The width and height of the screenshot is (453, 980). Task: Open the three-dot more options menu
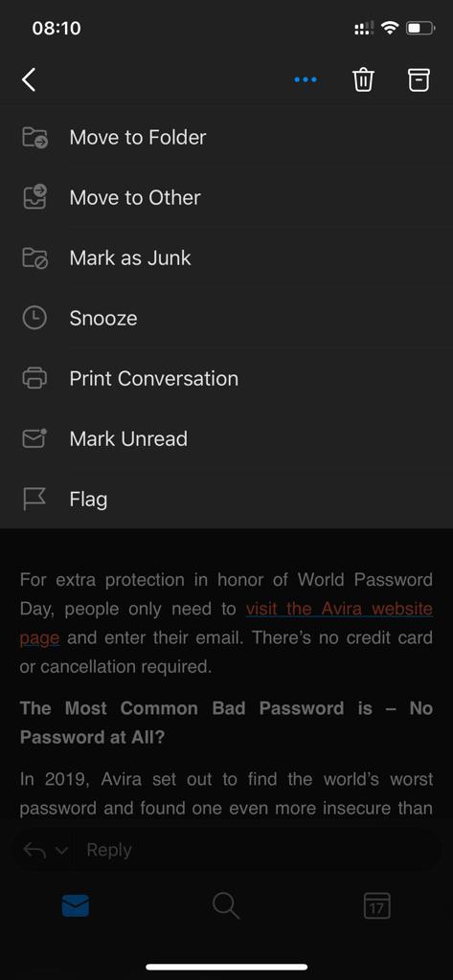(x=306, y=80)
